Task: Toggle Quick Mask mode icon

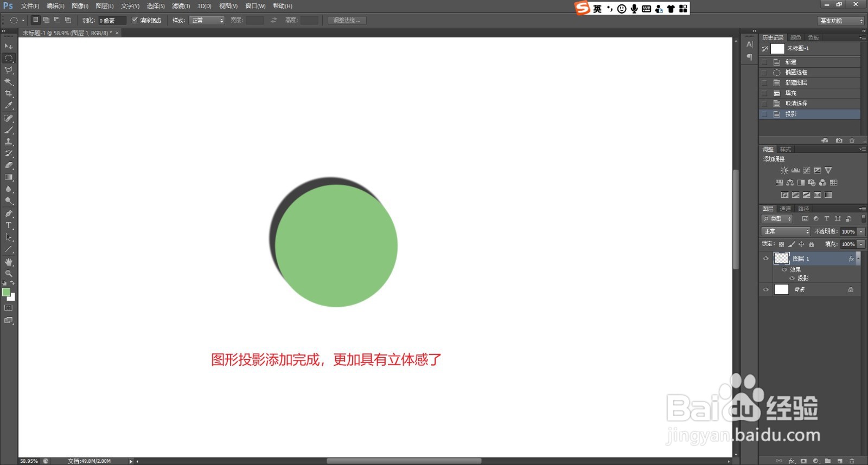Action: (9, 308)
